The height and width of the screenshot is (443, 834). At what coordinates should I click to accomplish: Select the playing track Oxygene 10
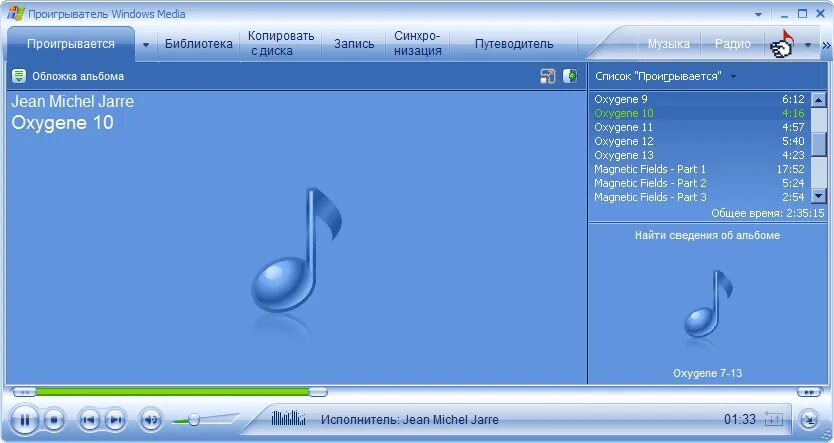[699, 113]
